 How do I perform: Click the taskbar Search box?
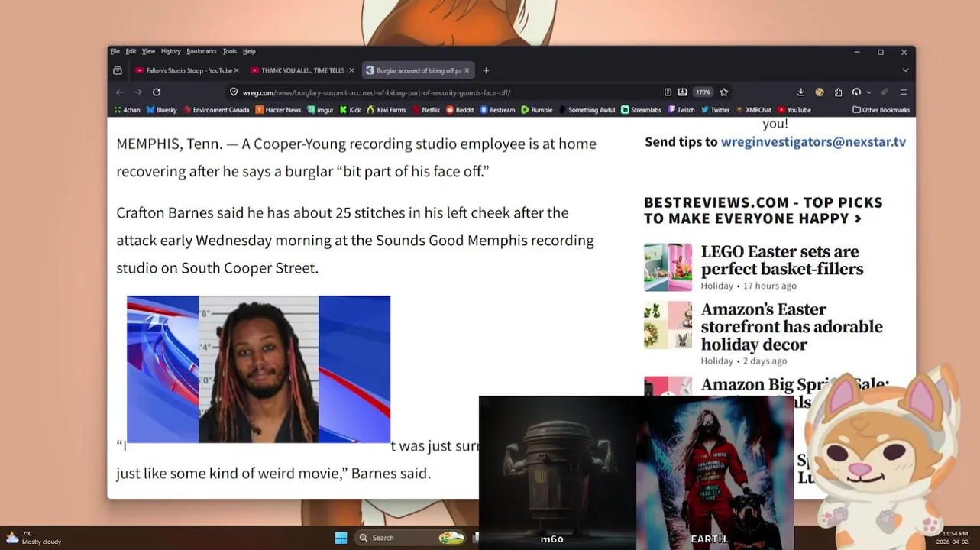[411, 538]
